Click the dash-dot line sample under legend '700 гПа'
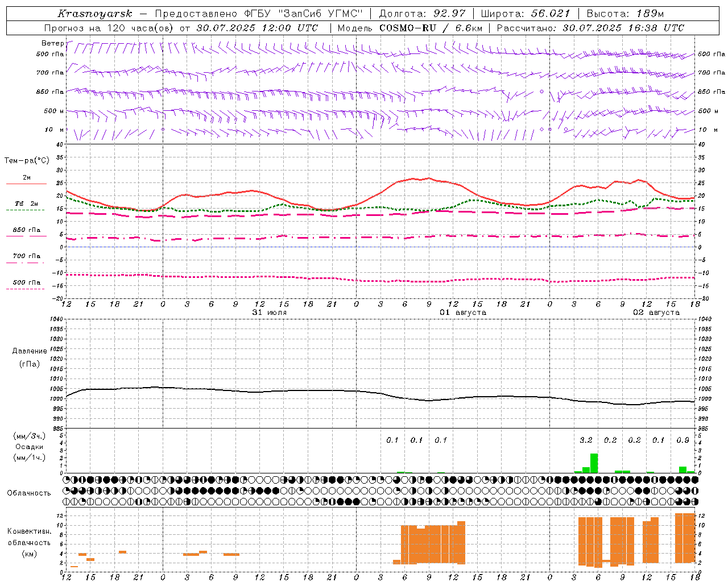This screenshot has height=582, width=728. coord(25,263)
